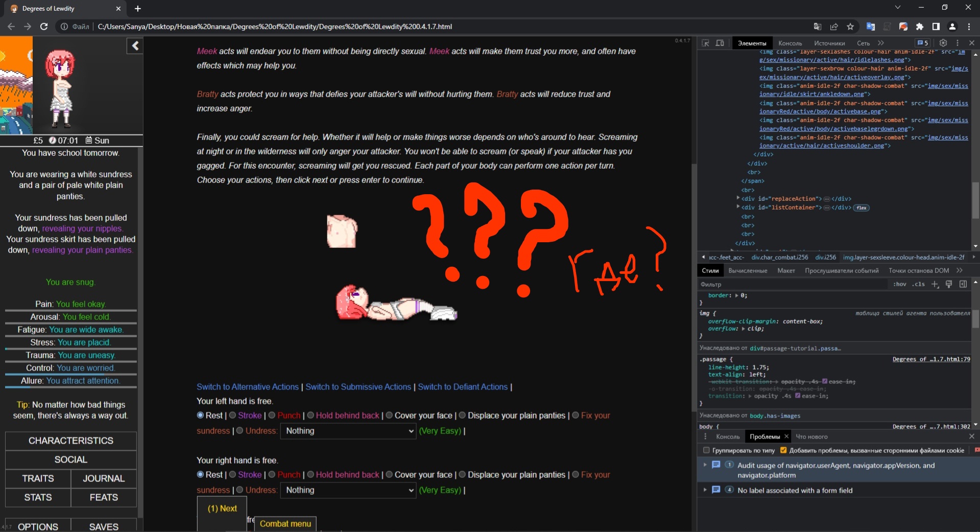The image size is (980, 532).
Task: Activate DevTools element inspector picker
Action: (x=705, y=43)
